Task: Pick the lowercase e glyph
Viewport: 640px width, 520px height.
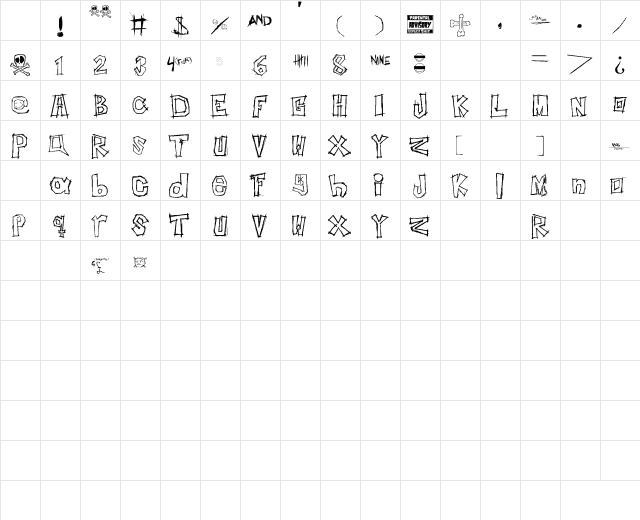Action: pyautogui.click(x=220, y=186)
